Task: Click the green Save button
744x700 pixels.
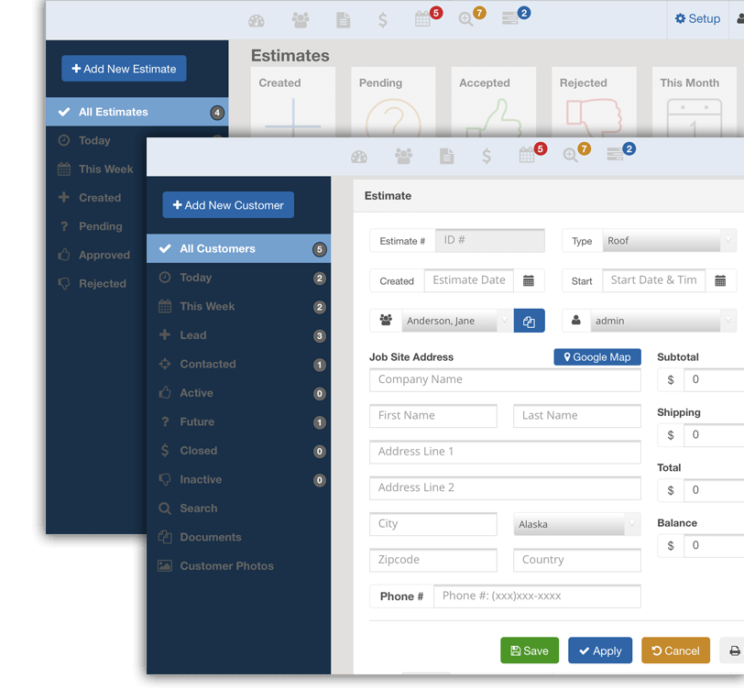Action: (x=530, y=651)
